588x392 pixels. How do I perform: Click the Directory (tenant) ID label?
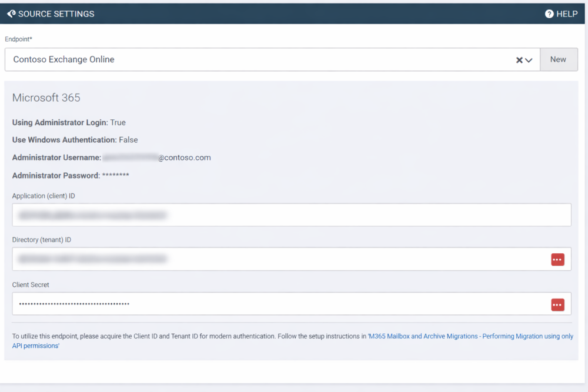pyautogui.click(x=42, y=240)
